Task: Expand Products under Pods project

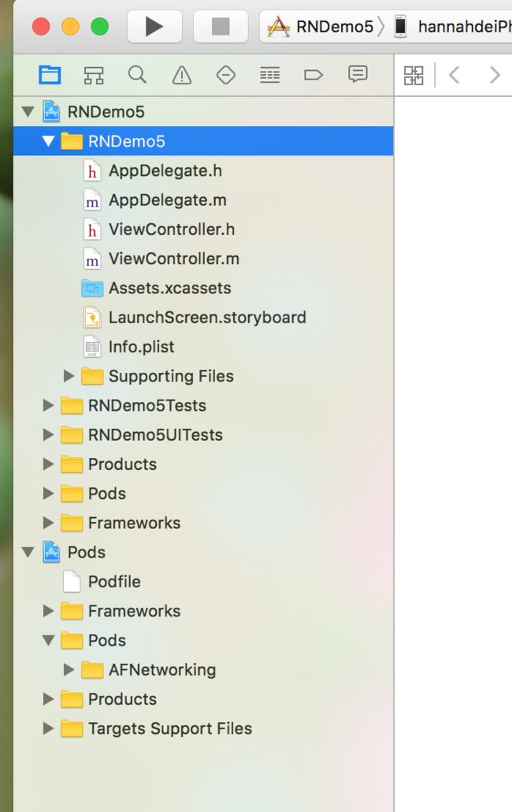Action: (48, 699)
